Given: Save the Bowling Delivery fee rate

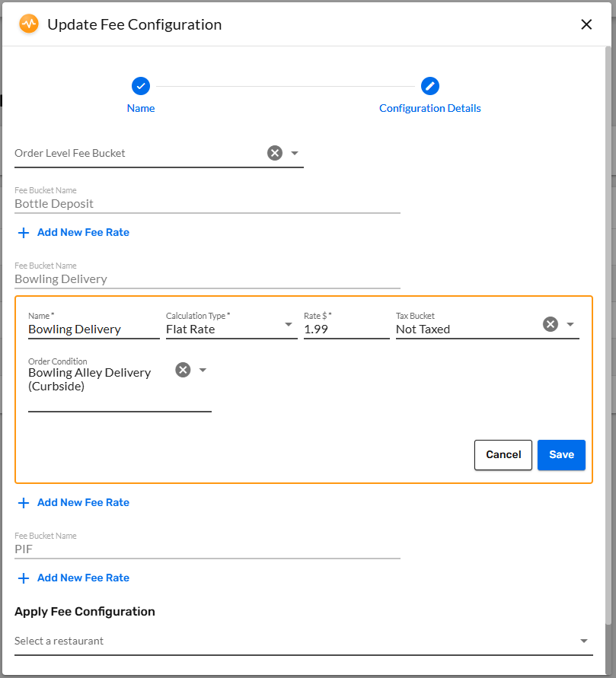Looking at the screenshot, I should point(561,454).
